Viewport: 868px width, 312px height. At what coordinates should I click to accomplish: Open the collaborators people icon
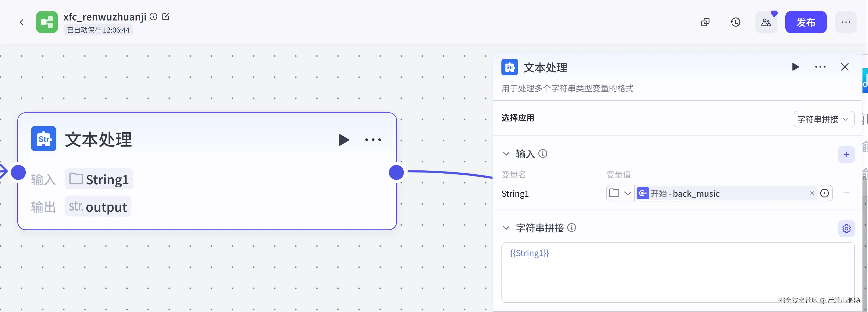[x=766, y=22]
